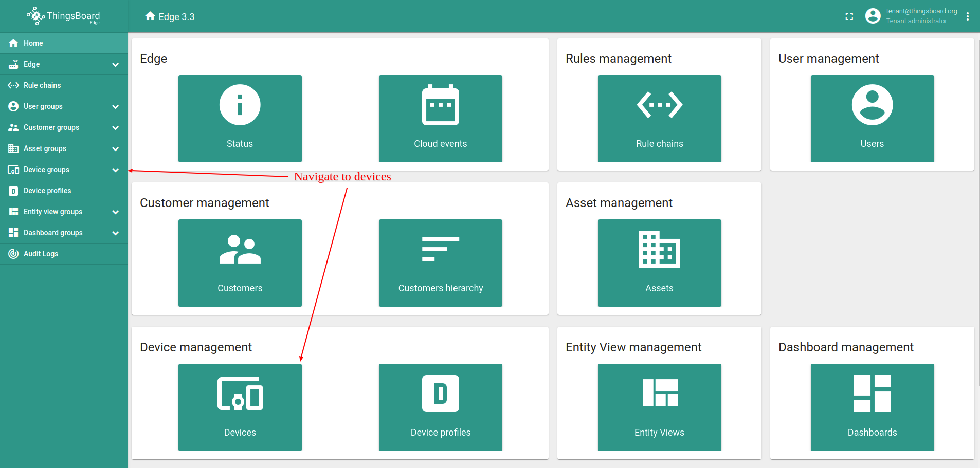
Task: Navigate to the Devices tile
Action: pos(240,407)
